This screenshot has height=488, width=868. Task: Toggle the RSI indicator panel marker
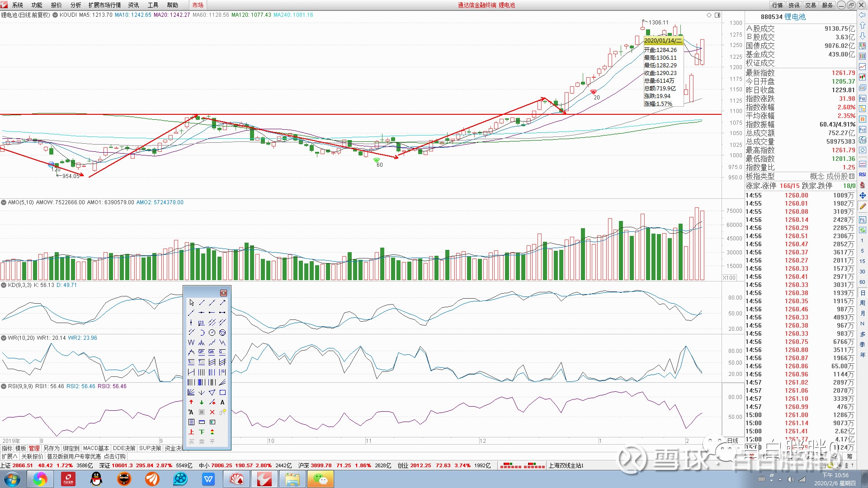[4, 386]
